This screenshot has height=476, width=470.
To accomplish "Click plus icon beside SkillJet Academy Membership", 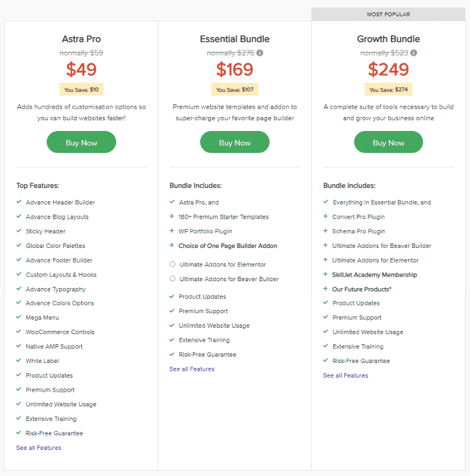I will click(x=325, y=274).
